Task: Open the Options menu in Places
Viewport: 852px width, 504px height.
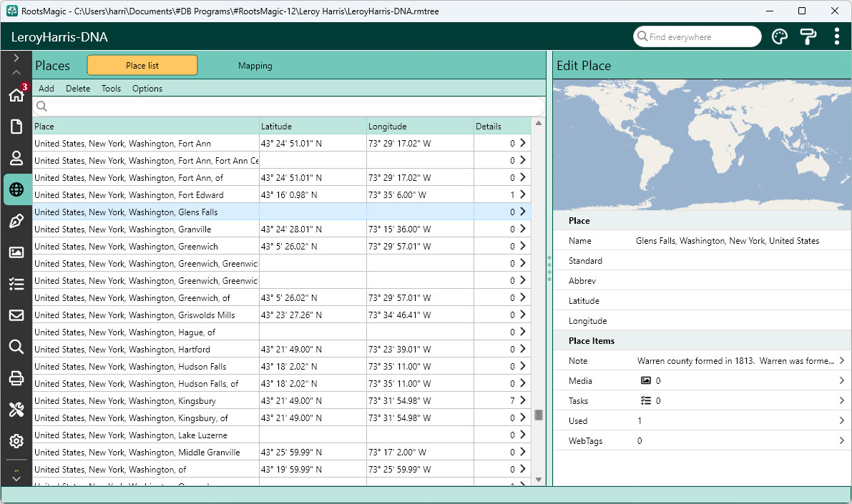Action: click(x=147, y=89)
